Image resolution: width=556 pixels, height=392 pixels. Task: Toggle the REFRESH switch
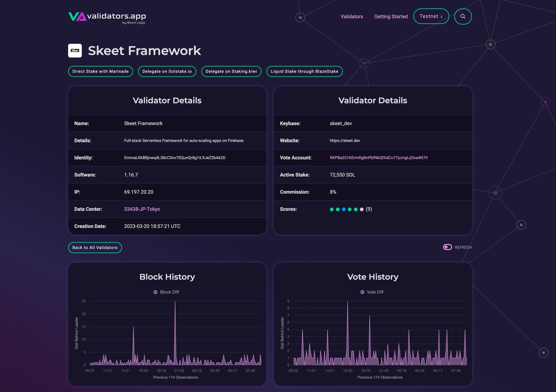tap(447, 247)
